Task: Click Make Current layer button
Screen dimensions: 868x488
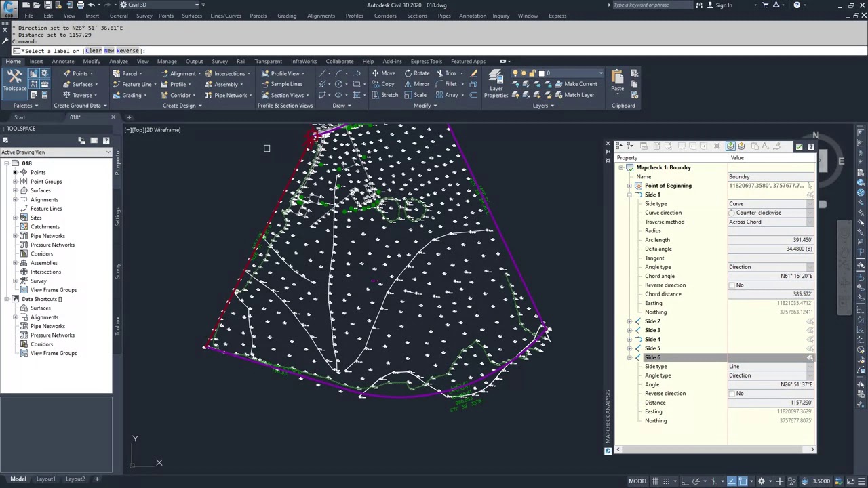Action: click(x=576, y=84)
